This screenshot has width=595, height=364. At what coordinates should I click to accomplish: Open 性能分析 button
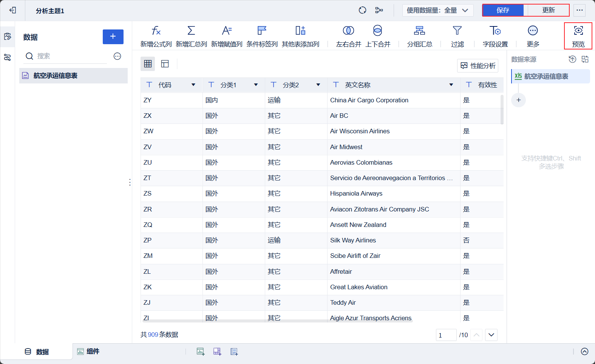pyautogui.click(x=478, y=66)
